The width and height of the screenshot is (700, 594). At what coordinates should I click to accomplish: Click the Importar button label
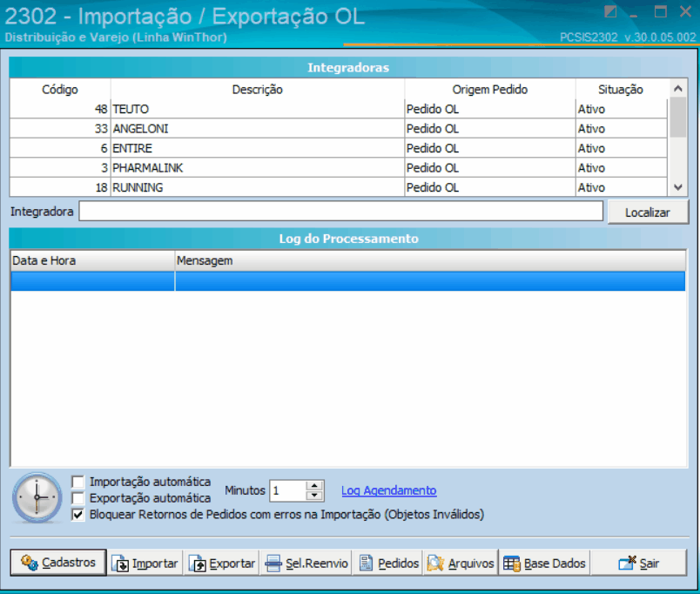pyautogui.click(x=155, y=564)
